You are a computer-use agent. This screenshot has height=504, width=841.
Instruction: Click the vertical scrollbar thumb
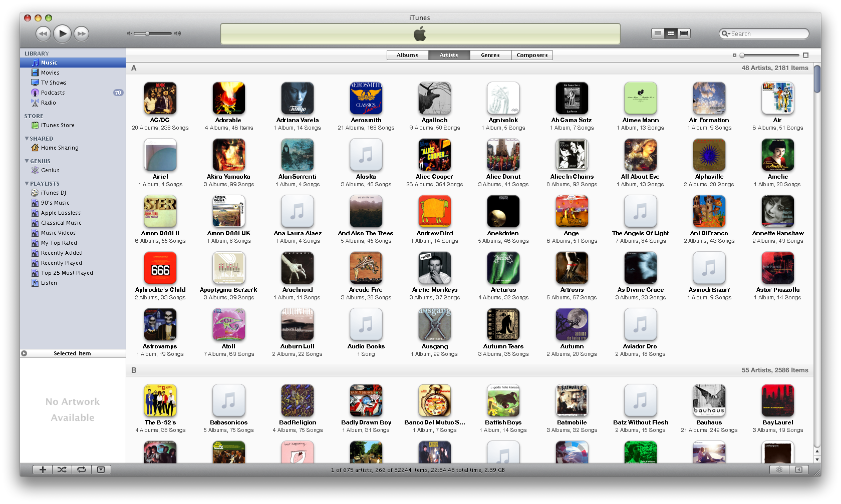[817, 79]
